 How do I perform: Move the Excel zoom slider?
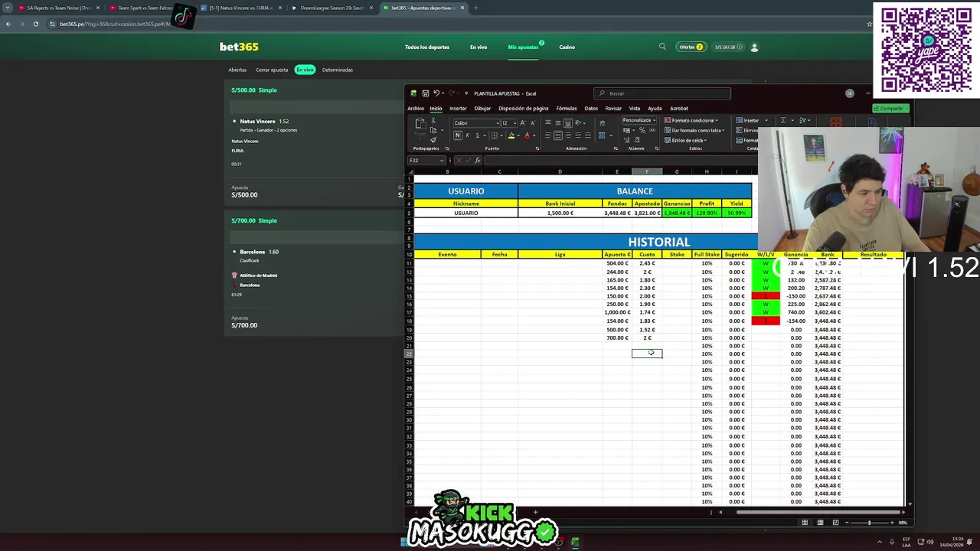pos(869,523)
